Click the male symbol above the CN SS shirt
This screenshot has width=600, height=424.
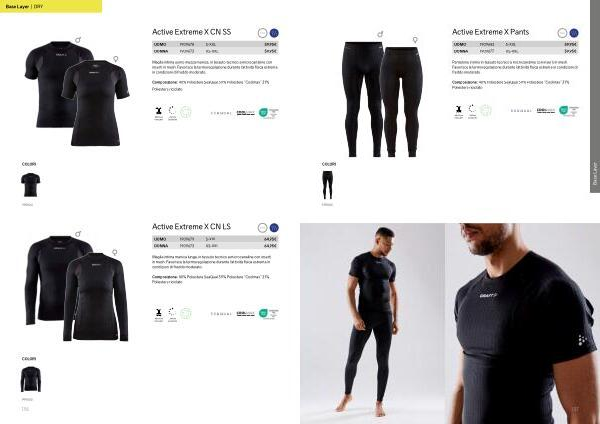pyautogui.click(x=78, y=39)
